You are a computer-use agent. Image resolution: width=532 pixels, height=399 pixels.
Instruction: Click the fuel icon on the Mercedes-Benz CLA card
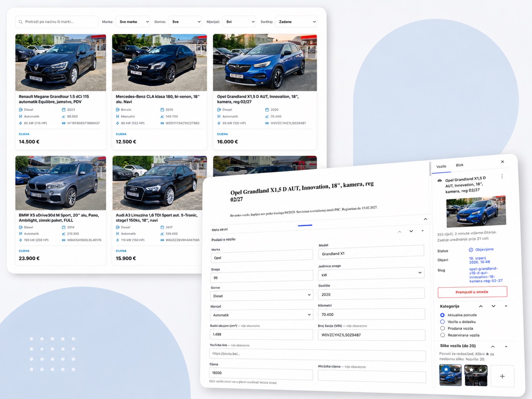point(118,110)
